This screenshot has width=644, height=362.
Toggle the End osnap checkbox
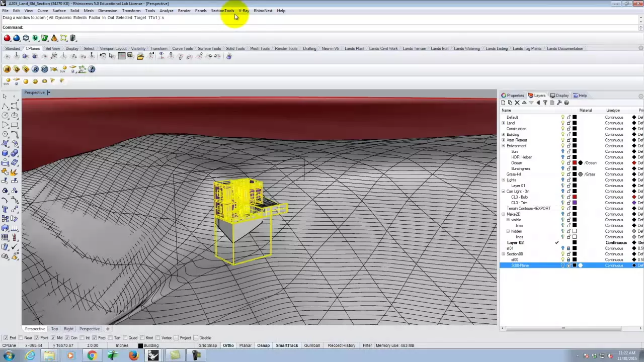click(6, 338)
